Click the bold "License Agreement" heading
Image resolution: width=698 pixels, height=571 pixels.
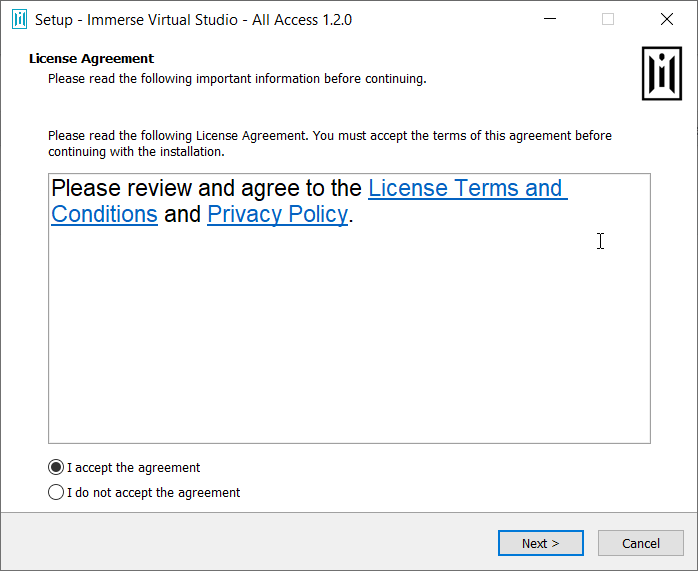[91, 59]
